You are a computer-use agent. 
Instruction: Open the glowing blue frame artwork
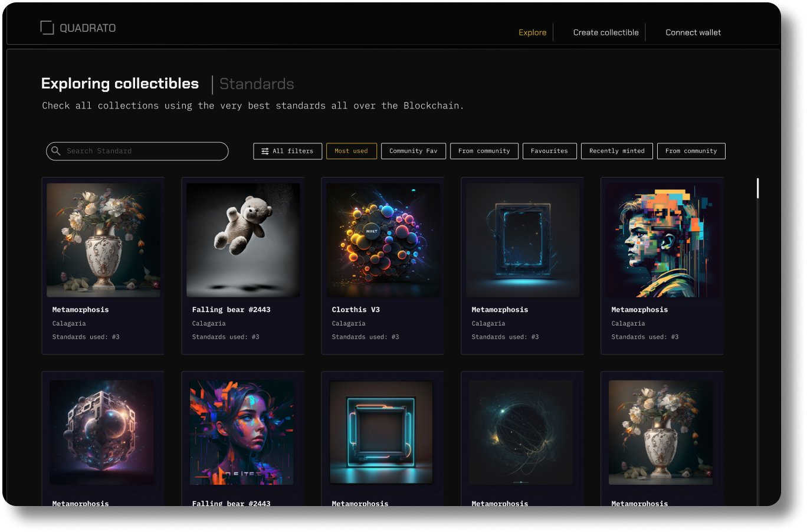[x=523, y=240]
